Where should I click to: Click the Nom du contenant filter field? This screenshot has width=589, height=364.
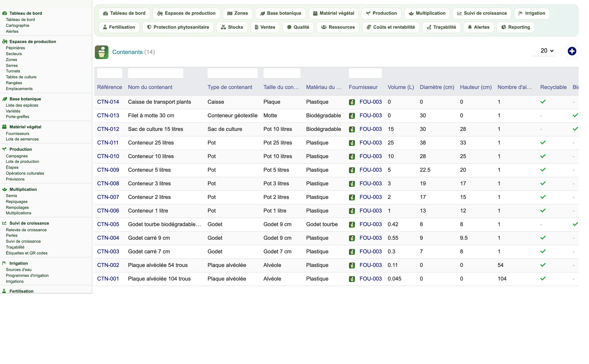156,73
